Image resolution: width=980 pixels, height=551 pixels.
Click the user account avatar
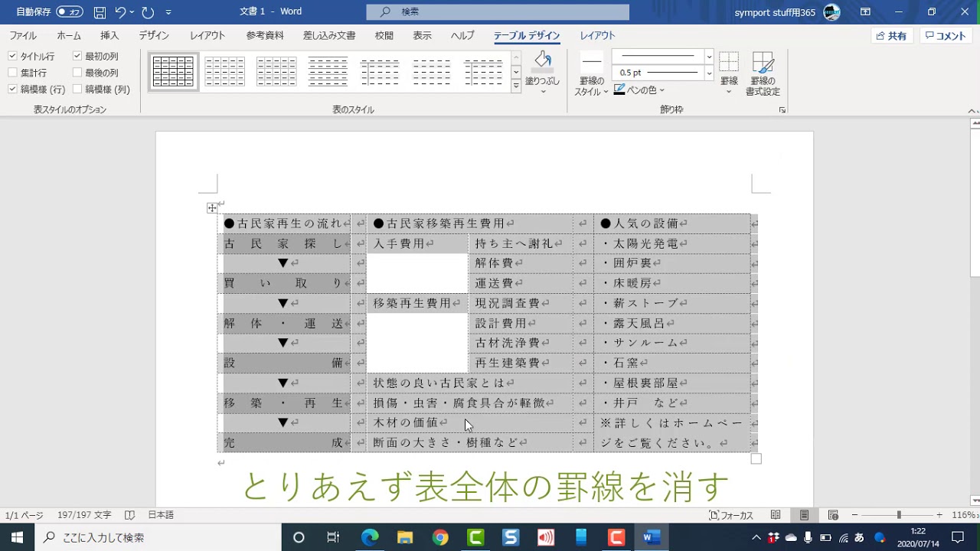point(831,11)
